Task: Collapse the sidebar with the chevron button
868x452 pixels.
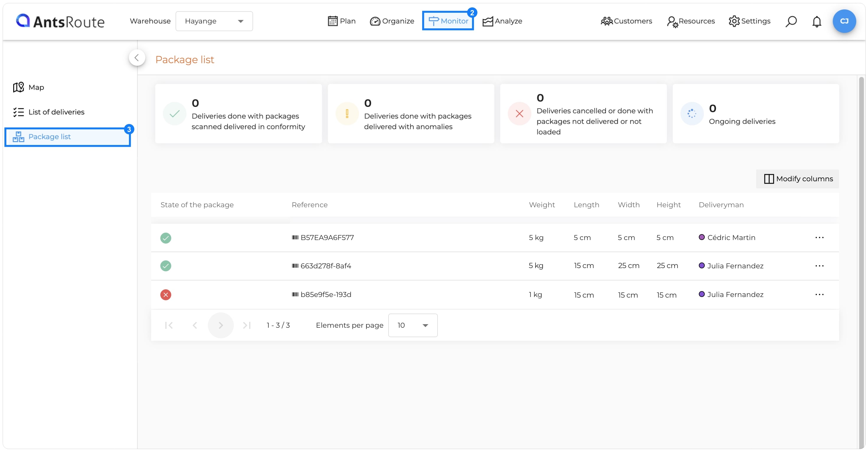Action: pos(137,58)
